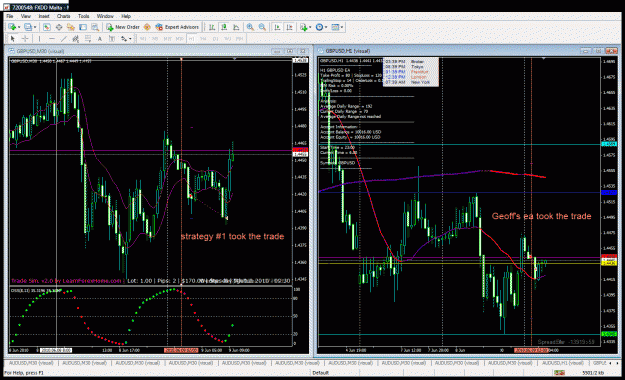Screen dimensions: 625x380
Task: Open a new chart from the toolbar
Action: pos(12,27)
